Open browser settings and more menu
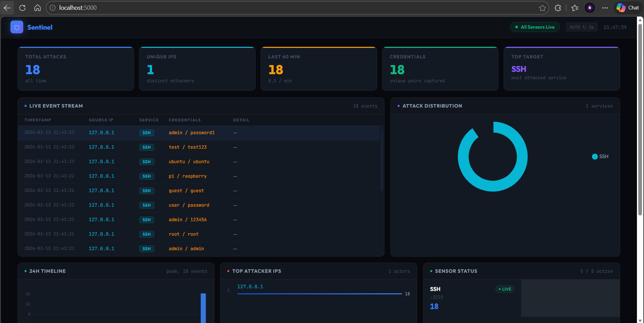 (x=605, y=8)
